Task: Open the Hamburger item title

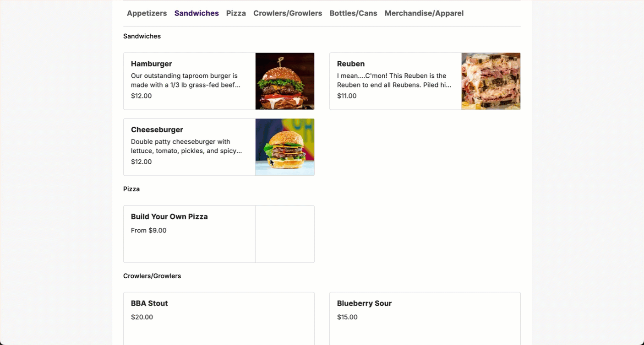Action: tap(151, 64)
